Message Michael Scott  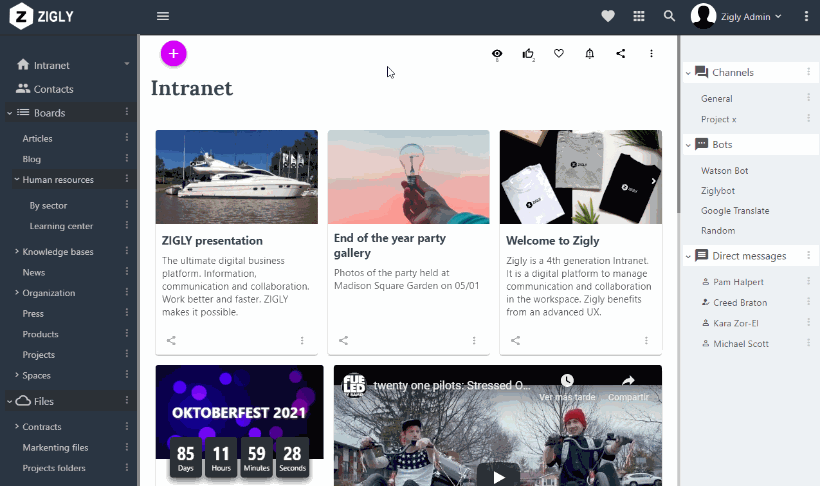(x=741, y=344)
